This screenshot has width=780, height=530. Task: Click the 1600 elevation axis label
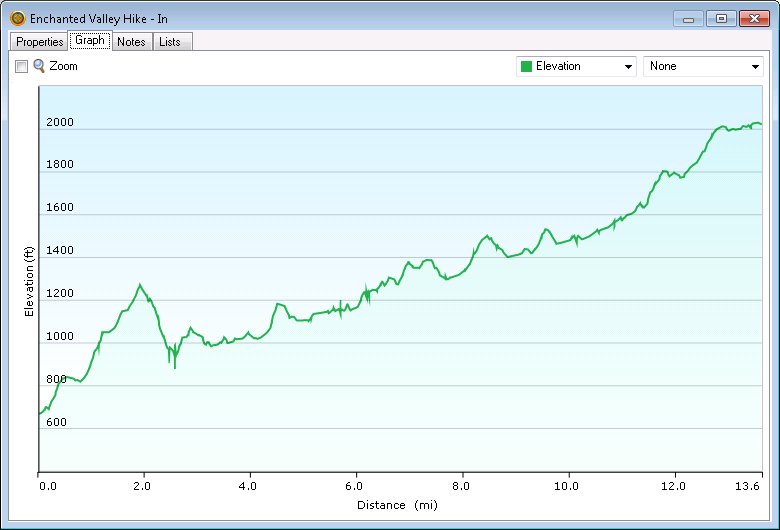[x=60, y=207]
